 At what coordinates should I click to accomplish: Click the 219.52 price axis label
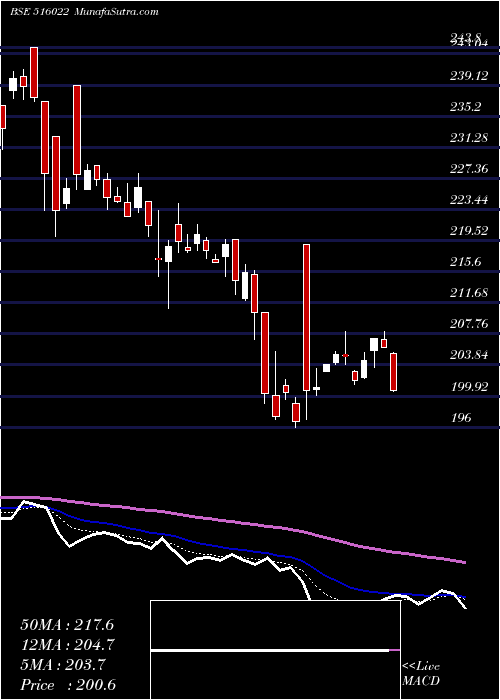(x=468, y=231)
